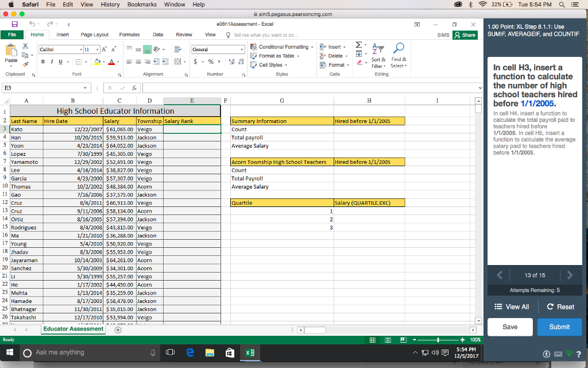The width and height of the screenshot is (588, 368).
Task: Click the Save icon in Quick Access Toolbar
Action: coord(14,24)
